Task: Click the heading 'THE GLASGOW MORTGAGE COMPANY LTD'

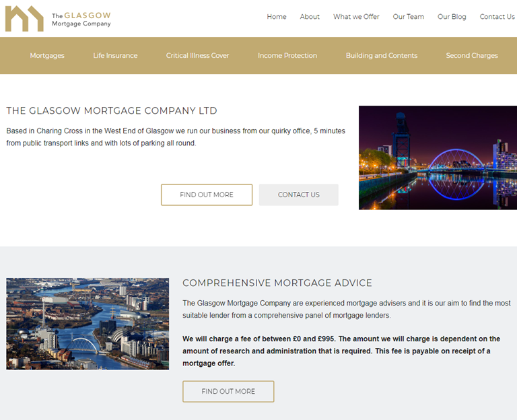Action: pyautogui.click(x=112, y=110)
